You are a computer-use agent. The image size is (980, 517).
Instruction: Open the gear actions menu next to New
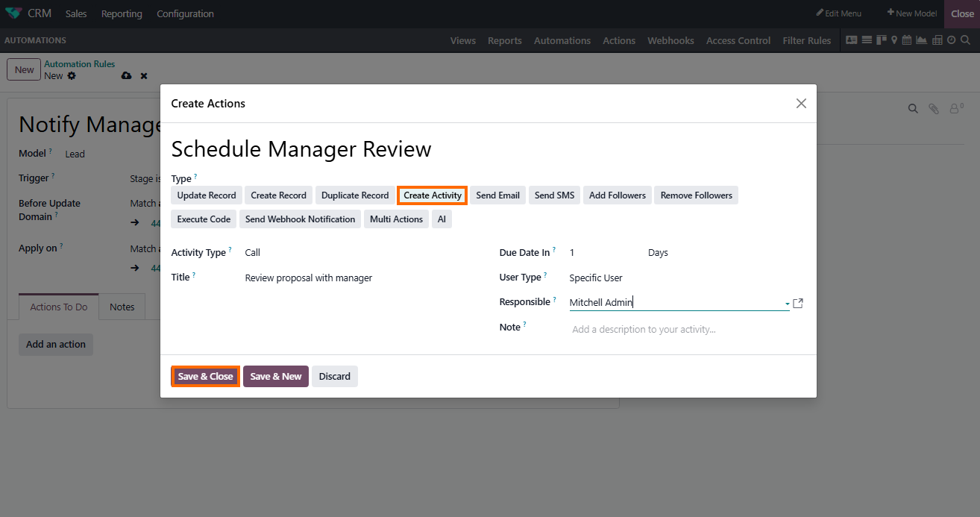[72, 75]
